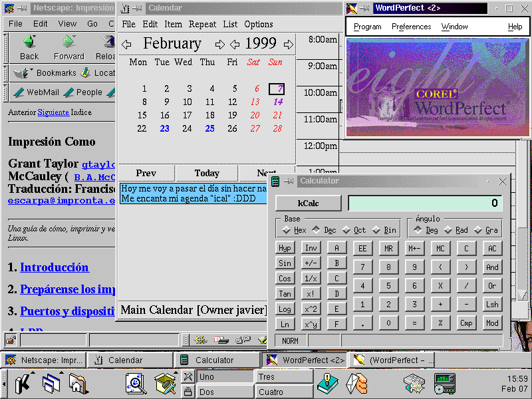
Task: Open the Repeat menu in Calendar
Action: [202, 24]
